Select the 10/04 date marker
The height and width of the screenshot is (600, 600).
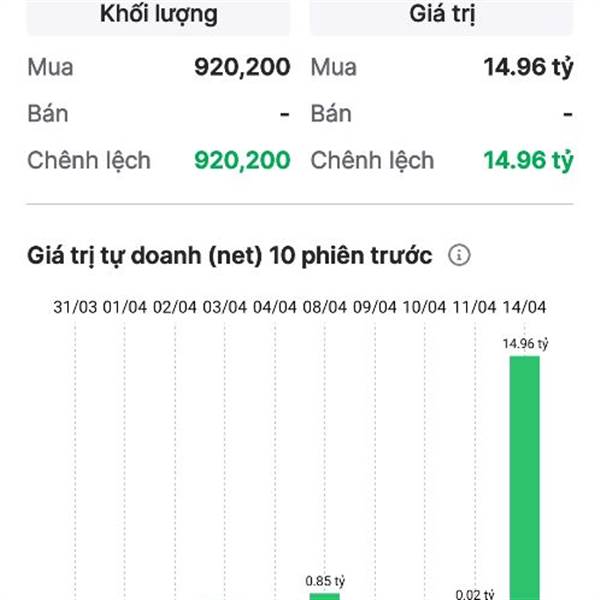coord(424,307)
